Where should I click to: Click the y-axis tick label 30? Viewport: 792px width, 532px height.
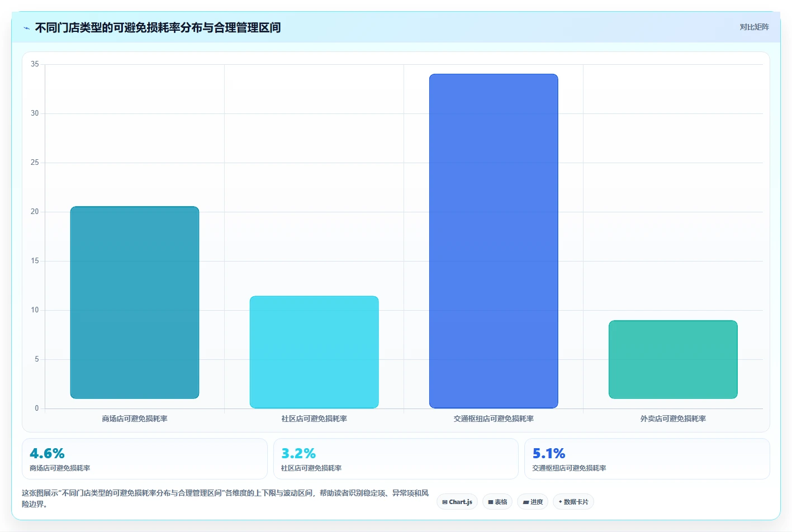[x=35, y=113]
